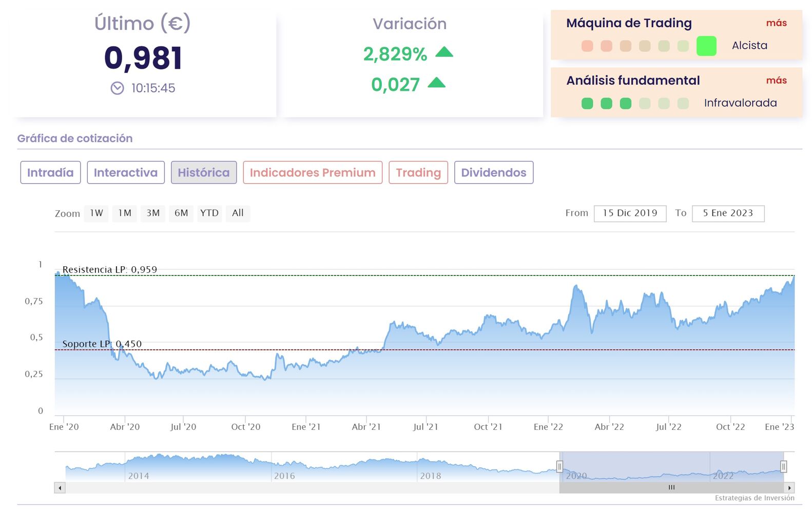Click the From date field 15 Dic 2019
Image resolution: width=812 pixels, height=513 pixels.
click(630, 213)
